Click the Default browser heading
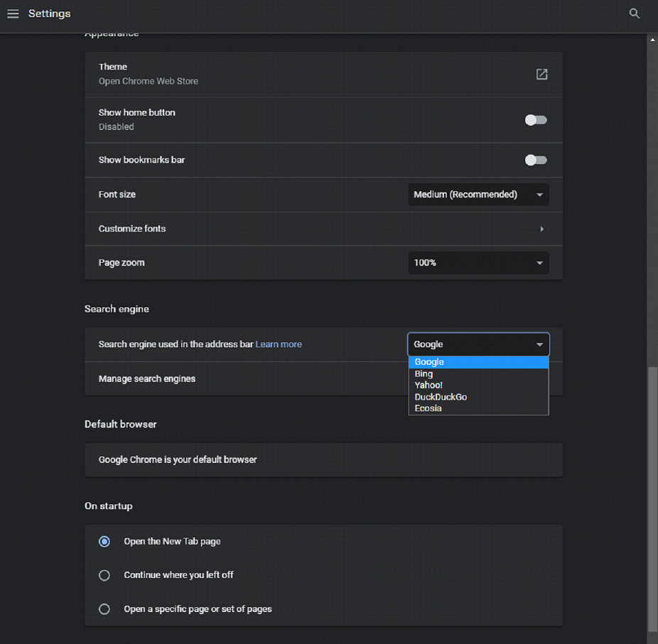 click(x=120, y=425)
